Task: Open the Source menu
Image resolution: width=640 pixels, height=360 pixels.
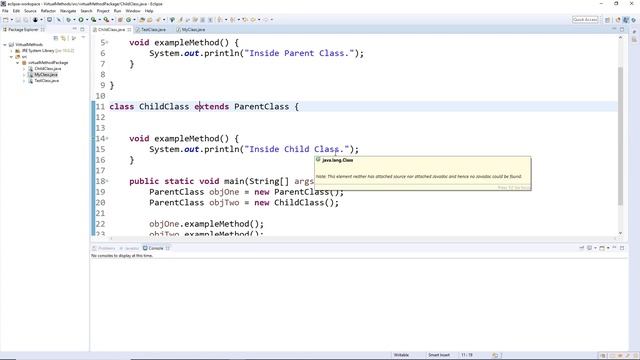Action: click(30, 11)
